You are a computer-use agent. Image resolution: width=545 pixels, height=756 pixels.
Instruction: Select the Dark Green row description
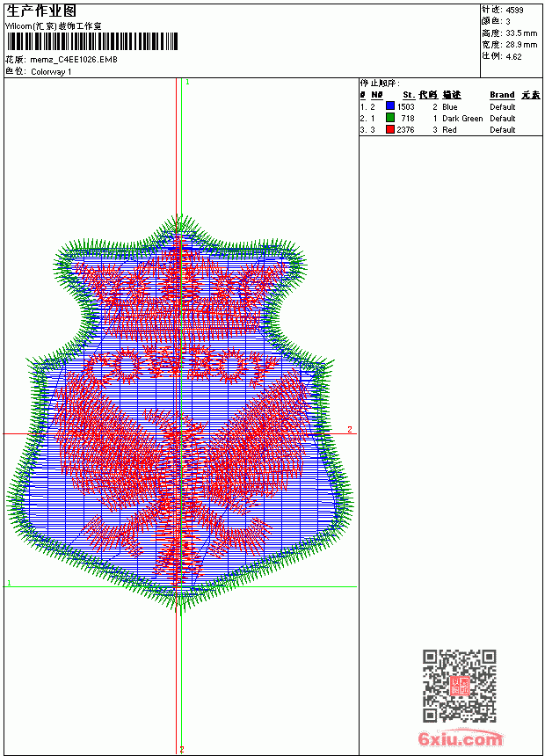(x=462, y=118)
